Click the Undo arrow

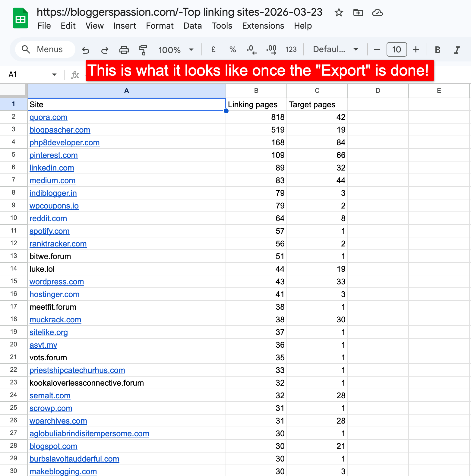(86, 50)
